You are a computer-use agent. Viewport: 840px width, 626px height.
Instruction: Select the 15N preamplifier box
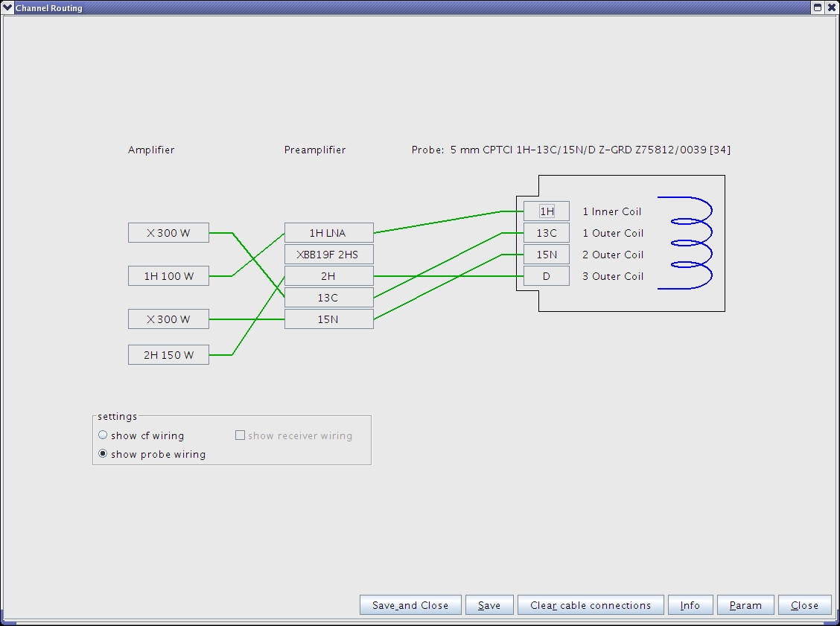(x=328, y=319)
